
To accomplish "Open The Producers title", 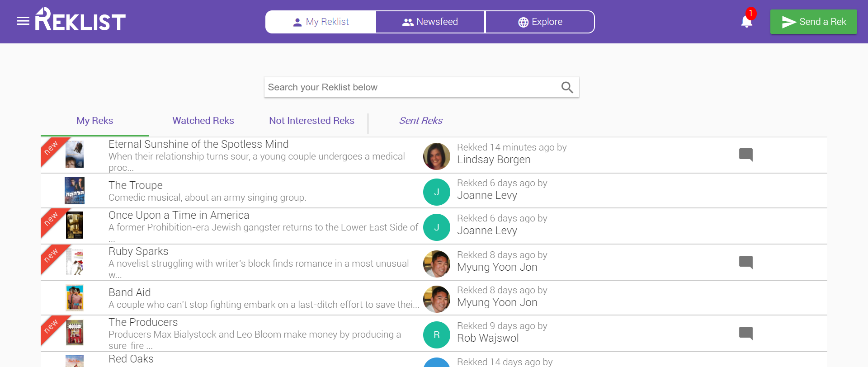I will tap(143, 322).
